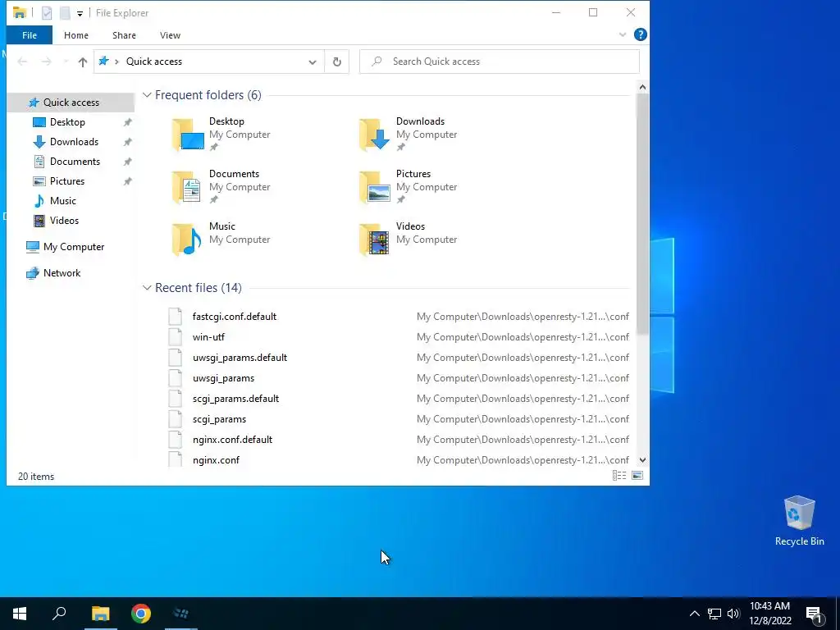This screenshot has width=840, height=630.
Task: Switch to the Home ribbon tab
Action: (76, 35)
